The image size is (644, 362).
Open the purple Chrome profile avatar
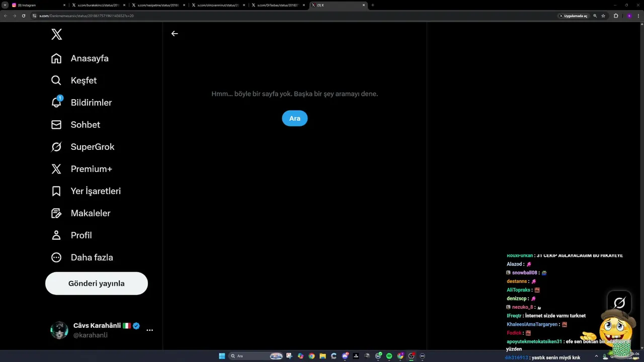coord(629,16)
